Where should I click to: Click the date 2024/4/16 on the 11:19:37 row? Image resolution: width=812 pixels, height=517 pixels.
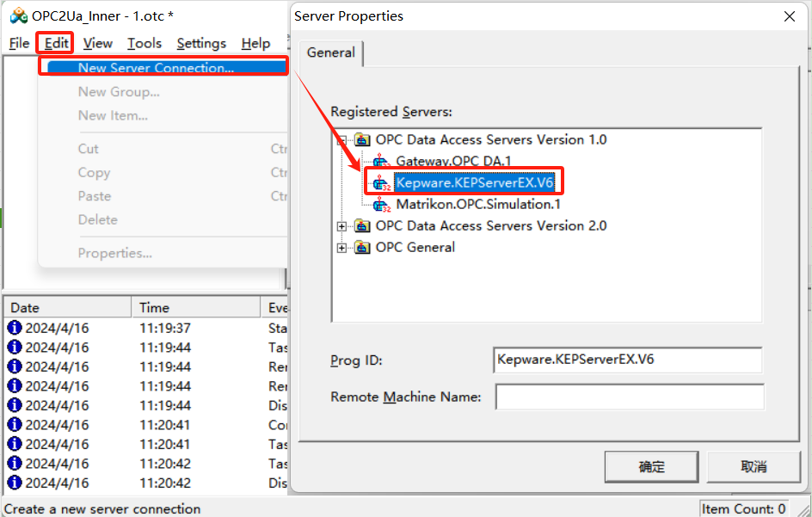pos(57,329)
